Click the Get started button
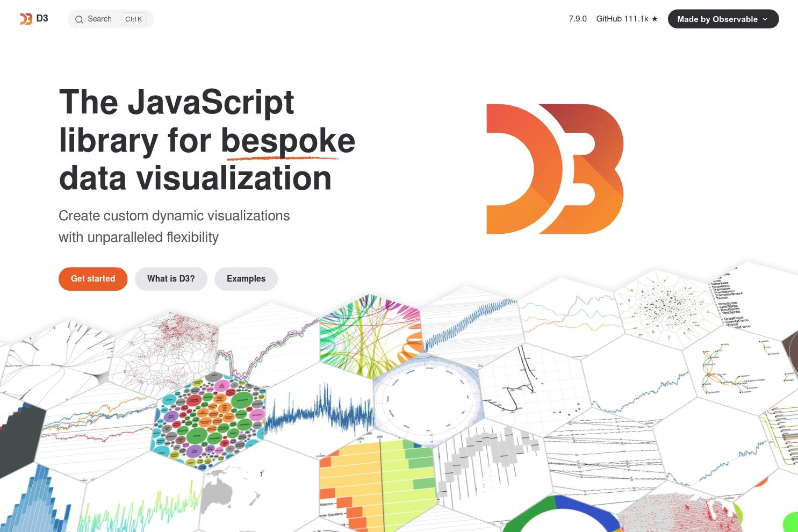The image size is (798, 532). point(92,278)
